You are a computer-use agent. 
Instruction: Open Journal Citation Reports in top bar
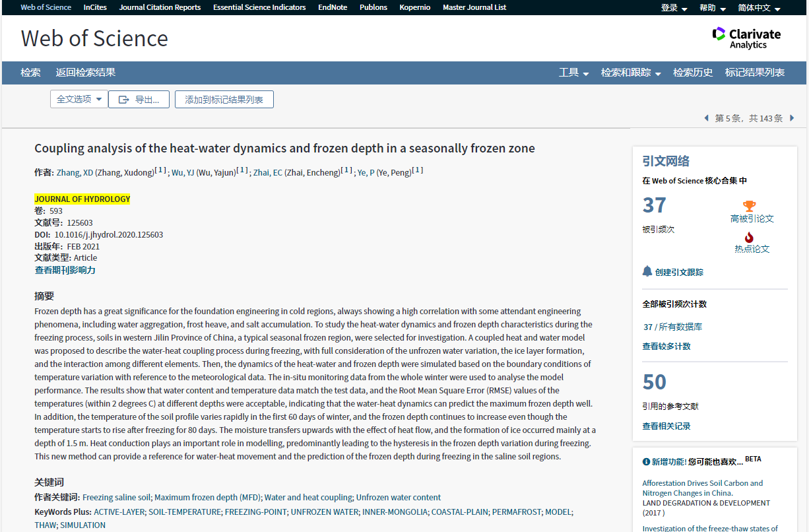tap(160, 7)
